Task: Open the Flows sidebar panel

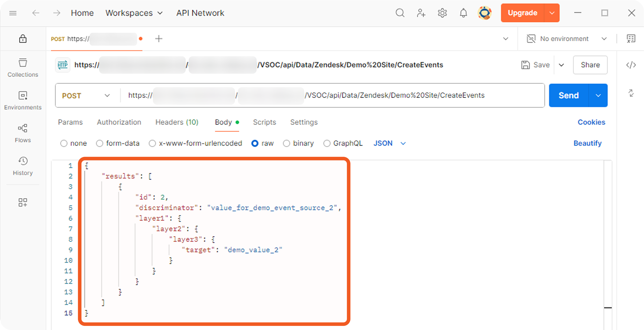Action: [x=23, y=133]
